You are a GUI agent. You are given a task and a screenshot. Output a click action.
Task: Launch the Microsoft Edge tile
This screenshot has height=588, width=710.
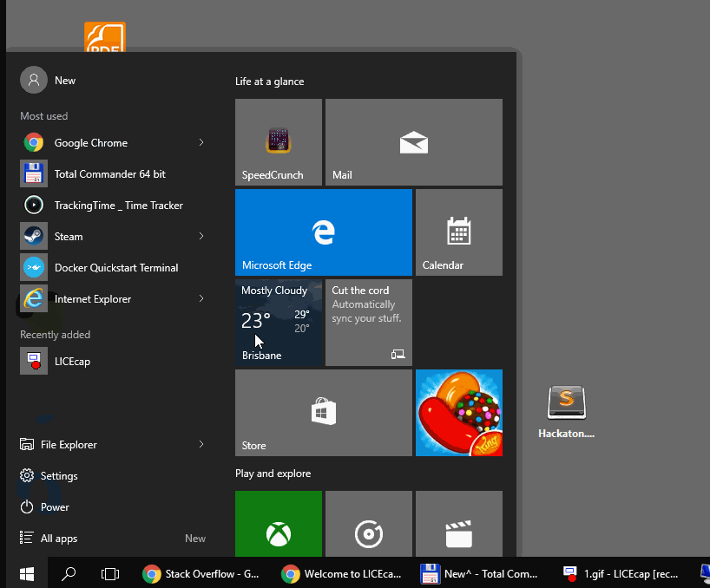coord(323,232)
